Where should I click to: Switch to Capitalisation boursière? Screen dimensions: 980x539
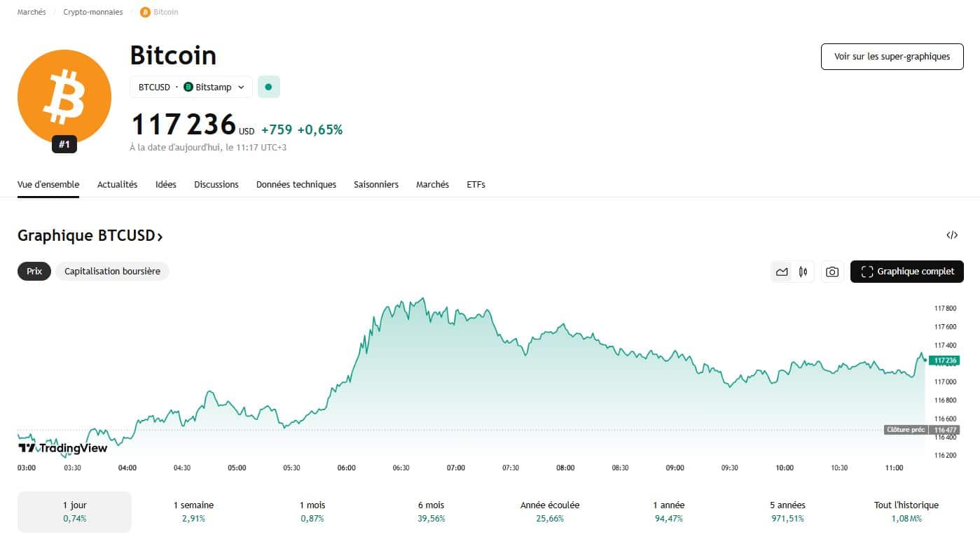[112, 271]
